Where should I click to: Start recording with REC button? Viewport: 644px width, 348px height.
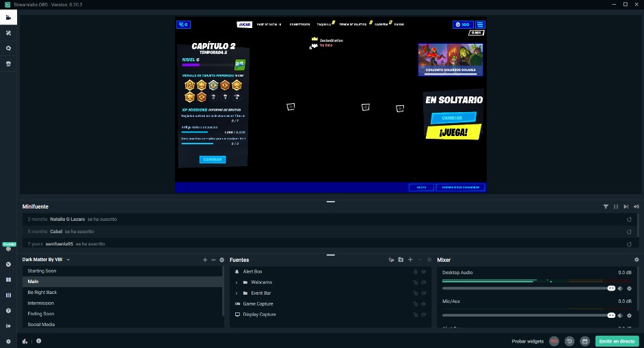554,341
